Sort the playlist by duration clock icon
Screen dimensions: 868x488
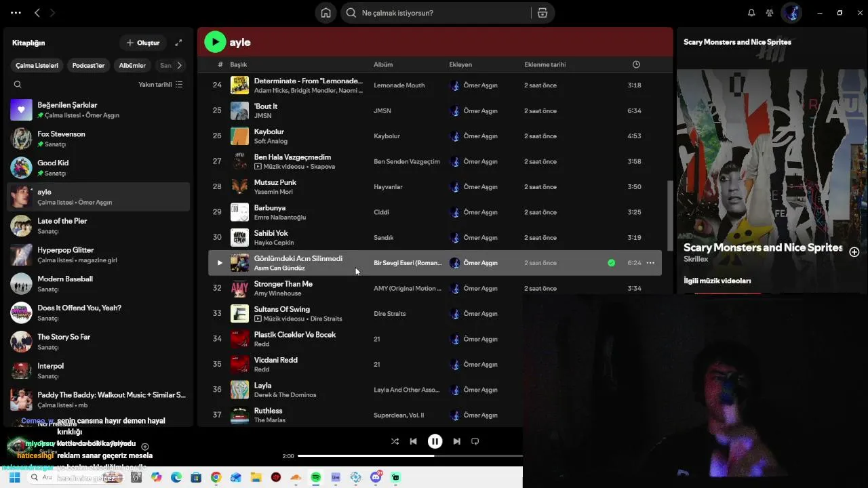636,64
